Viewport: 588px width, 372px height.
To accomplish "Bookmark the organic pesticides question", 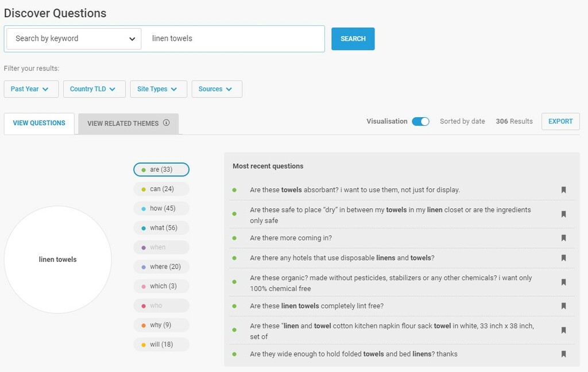I will click(x=563, y=282).
